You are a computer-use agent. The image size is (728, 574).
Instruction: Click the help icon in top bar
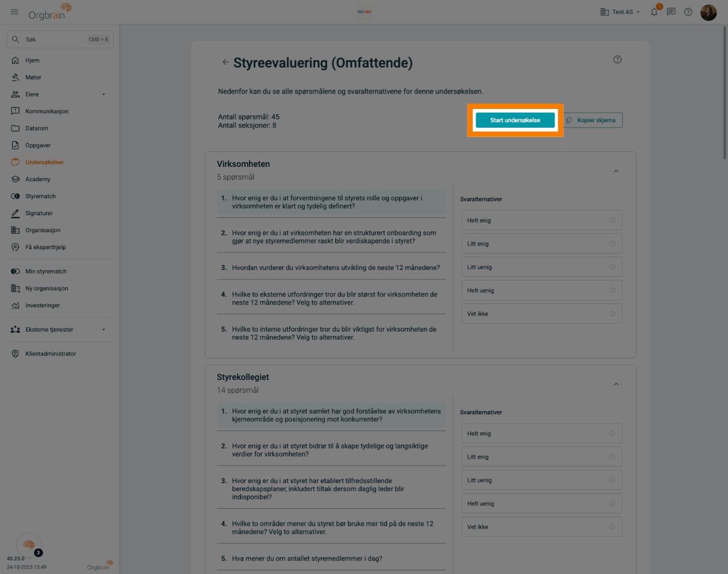[x=688, y=12]
